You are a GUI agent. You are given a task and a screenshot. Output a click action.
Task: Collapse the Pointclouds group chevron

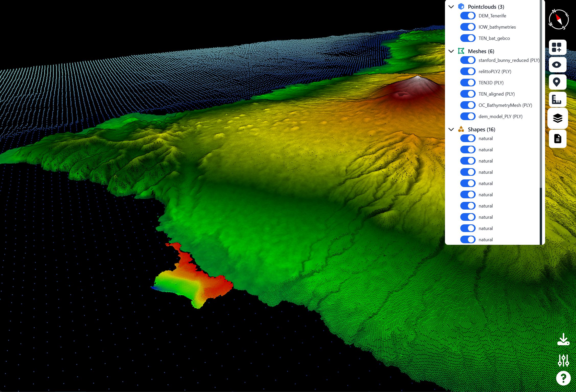coord(451,7)
